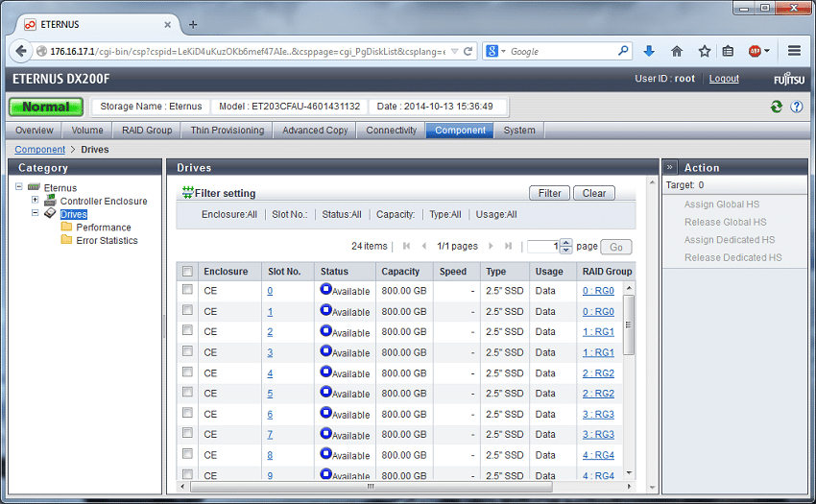Increase the page number with the spinner
The width and height of the screenshot is (816, 504).
click(x=566, y=243)
